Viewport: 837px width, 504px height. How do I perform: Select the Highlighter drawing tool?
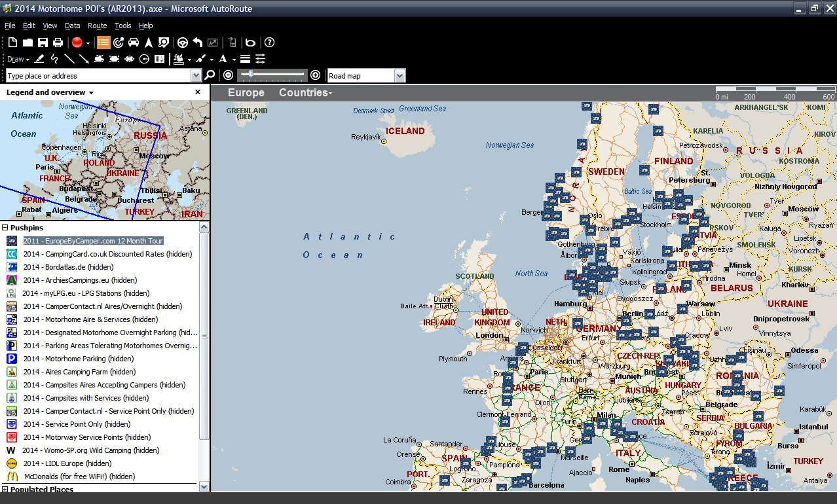(39, 59)
